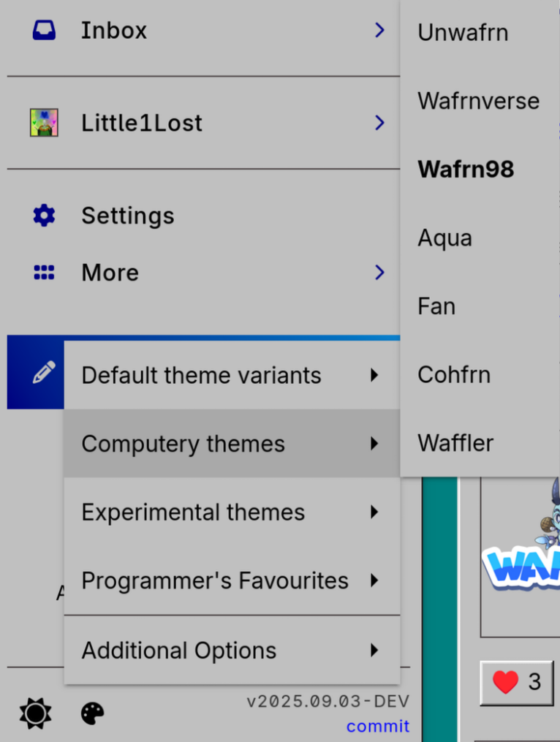Choose the Waffler theme

click(x=455, y=443)
